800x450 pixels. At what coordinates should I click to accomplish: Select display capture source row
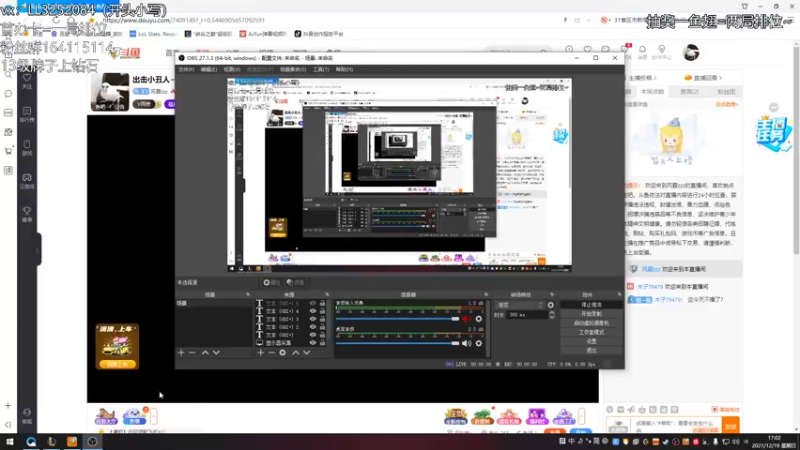click(291, 343)
